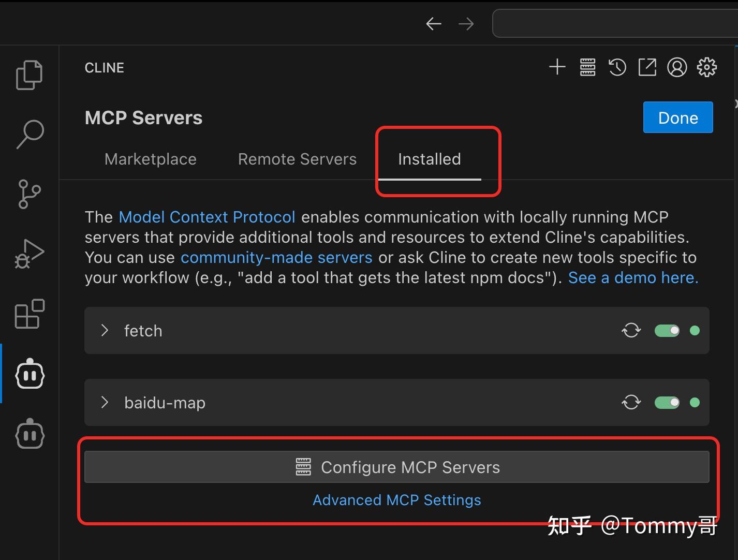View Cline task history clock icon
Viewport: 738px width, 560px height.
point(617,67)
